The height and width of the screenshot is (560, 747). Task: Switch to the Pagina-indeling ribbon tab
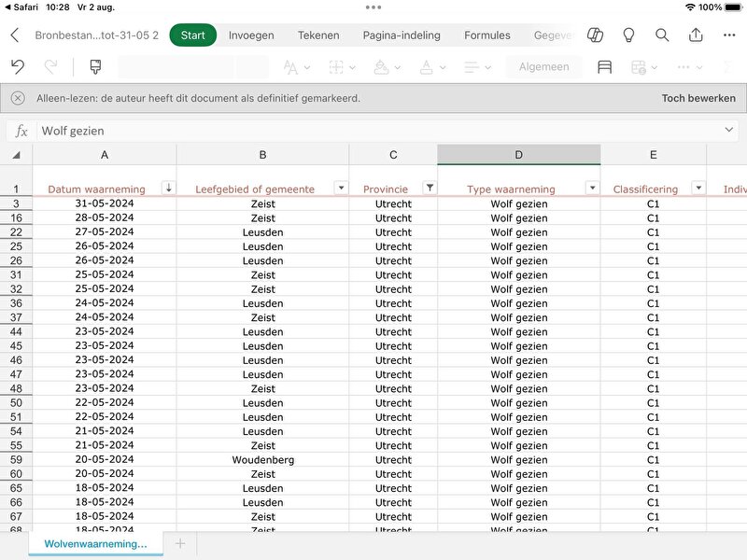click(x=402, y=35)
